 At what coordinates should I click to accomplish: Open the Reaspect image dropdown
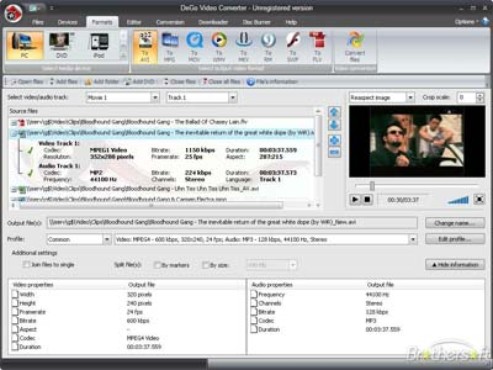[x=410, y=97]
